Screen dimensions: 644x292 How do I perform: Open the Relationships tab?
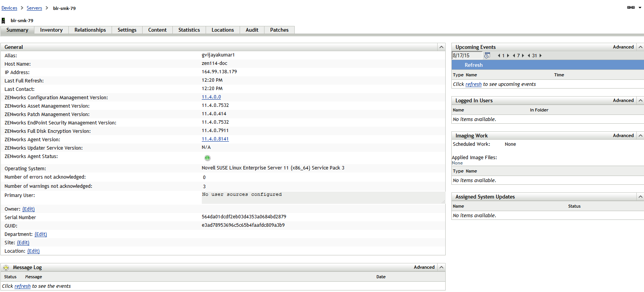90,30
